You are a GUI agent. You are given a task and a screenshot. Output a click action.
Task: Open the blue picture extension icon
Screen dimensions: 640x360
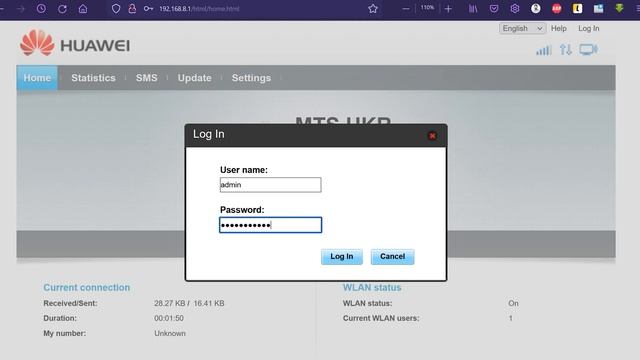click(598, 9)
